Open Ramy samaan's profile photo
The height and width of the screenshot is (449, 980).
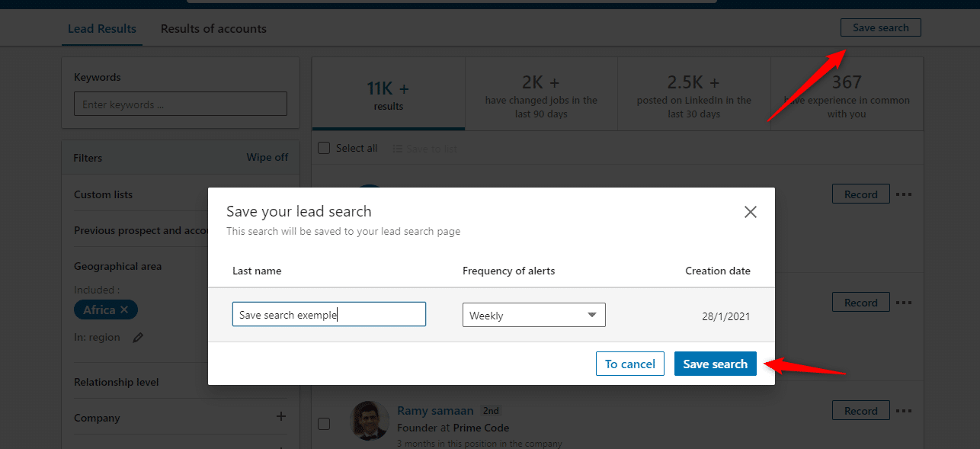[369, 421]
